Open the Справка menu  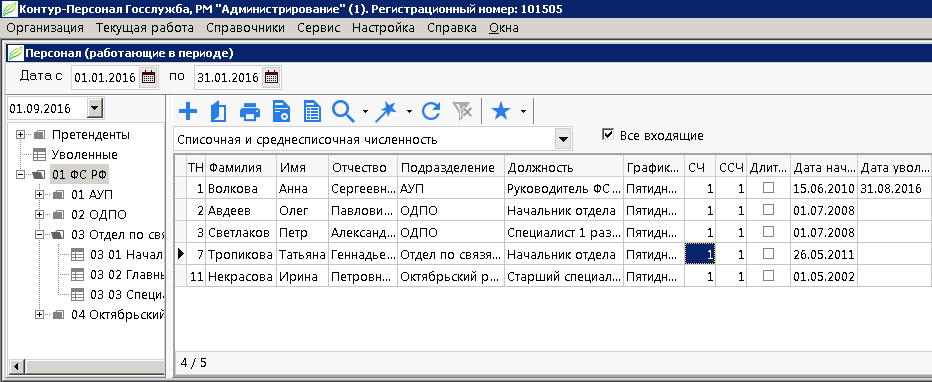(452, 28)
